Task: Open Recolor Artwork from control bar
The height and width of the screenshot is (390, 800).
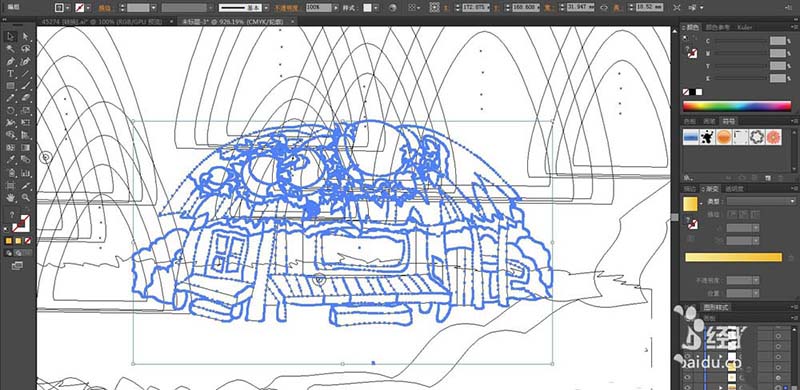Action: click(x=392, y=8)
